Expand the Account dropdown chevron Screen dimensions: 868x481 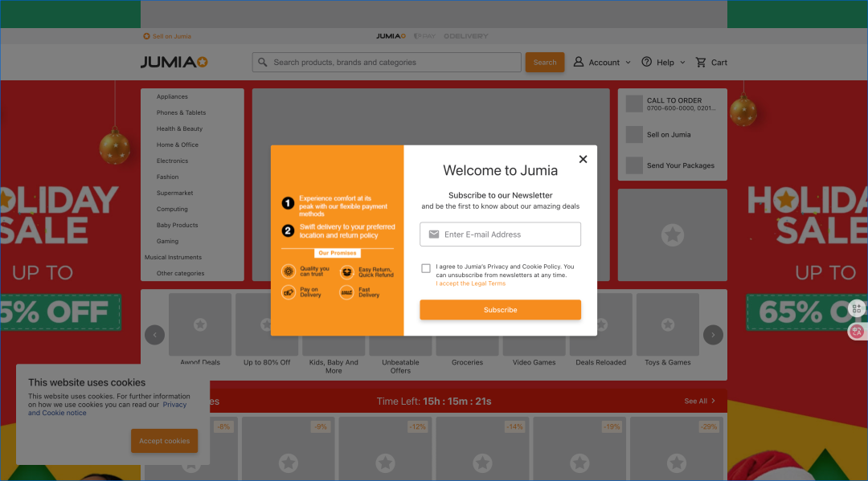tap(628, 63)
